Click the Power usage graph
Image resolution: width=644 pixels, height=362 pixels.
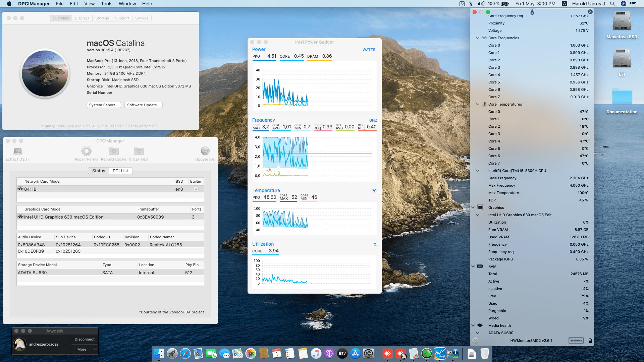coord(314,86)
